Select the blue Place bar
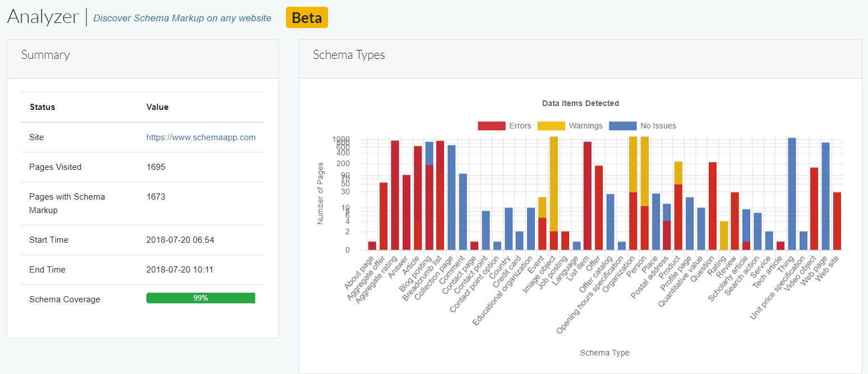The height and width of the screenshot is (374, 868). 656,221
